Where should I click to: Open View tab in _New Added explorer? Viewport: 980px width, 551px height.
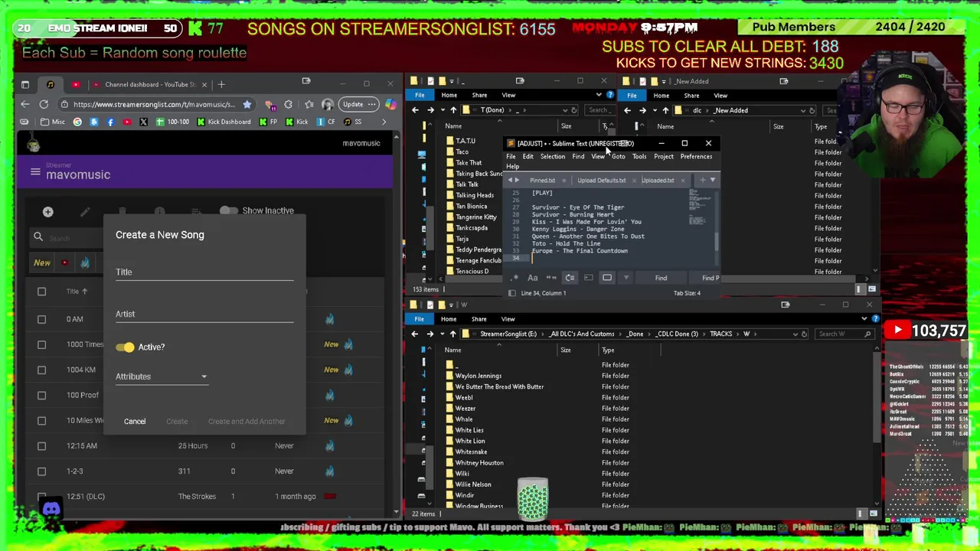(720, 96)
